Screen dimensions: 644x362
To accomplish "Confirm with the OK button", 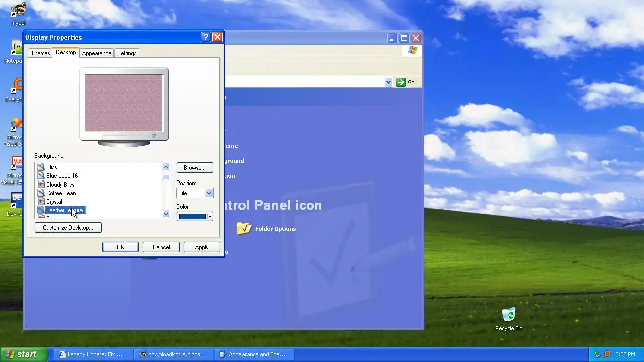I will click(x=120, y=247).
